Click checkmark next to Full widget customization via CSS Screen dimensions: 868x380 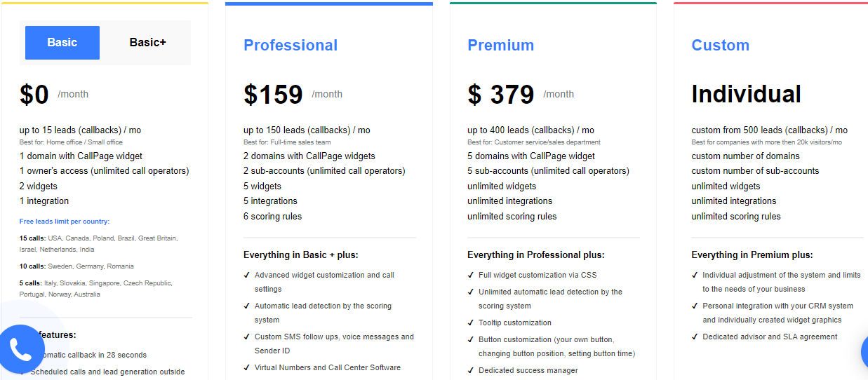click(x=471, y=276)
